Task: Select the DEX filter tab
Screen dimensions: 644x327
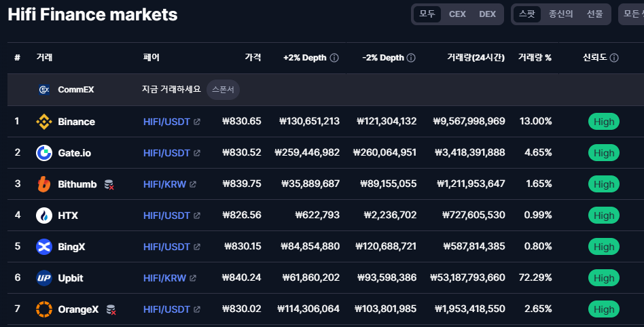Action: 487,14
